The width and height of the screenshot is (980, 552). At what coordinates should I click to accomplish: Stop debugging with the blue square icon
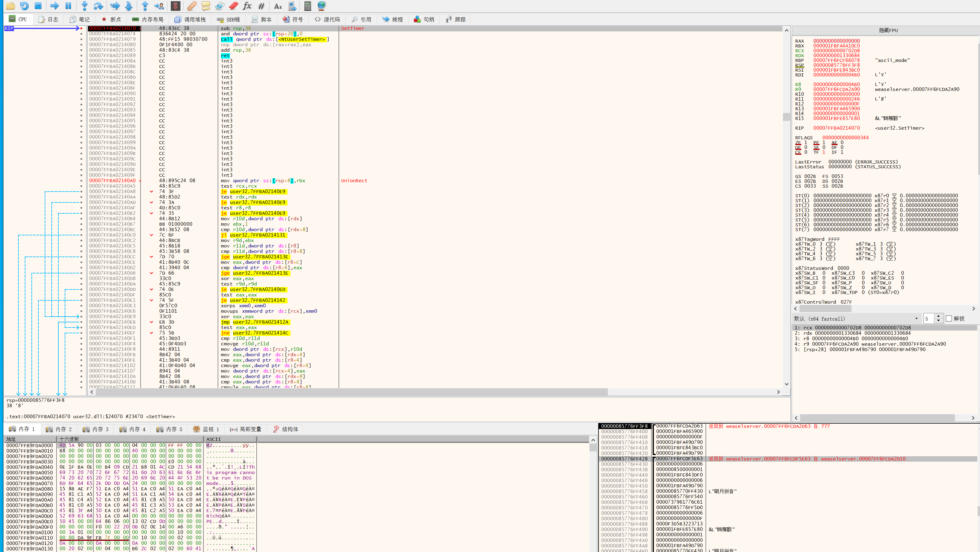click(x=38, y=6)
